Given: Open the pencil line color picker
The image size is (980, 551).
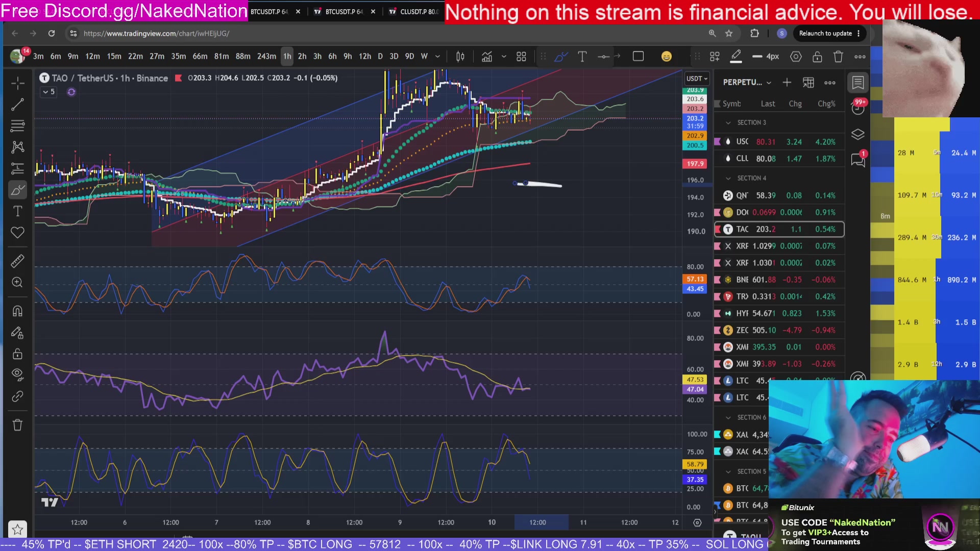Looking at the screenshot, I should (736, 57).
